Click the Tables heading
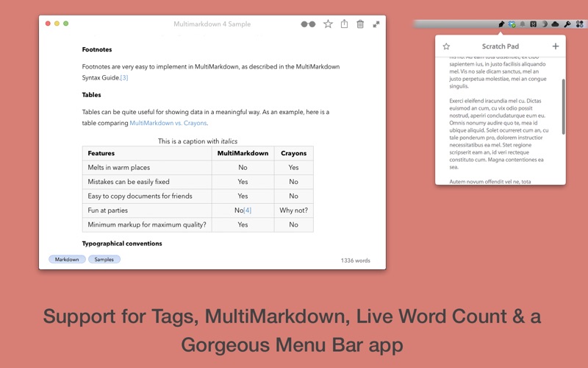 (x=91, y=95)
